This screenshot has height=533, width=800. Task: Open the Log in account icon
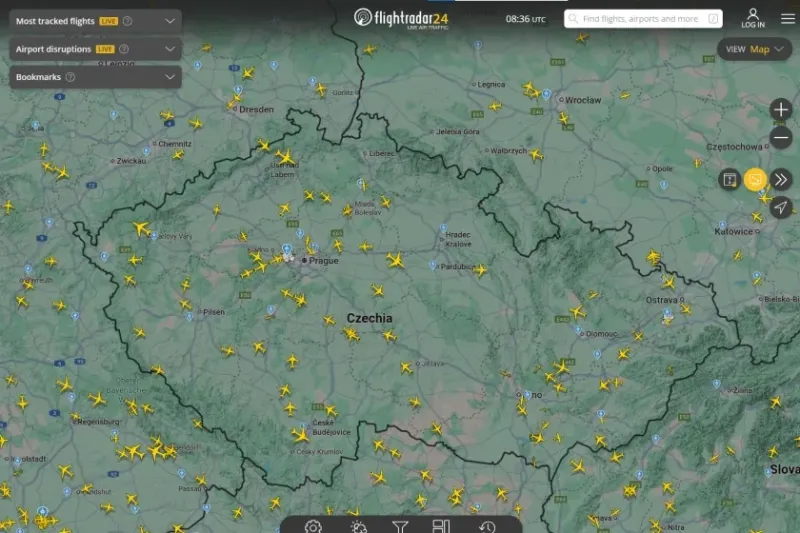click(753, 18)
